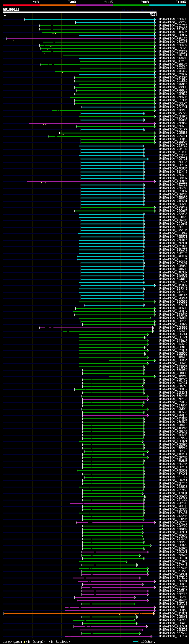Click hit label UniRef100_A9SP49
Image resolution: width=189 pixels, height=644 pixels.
click(173, 207)
